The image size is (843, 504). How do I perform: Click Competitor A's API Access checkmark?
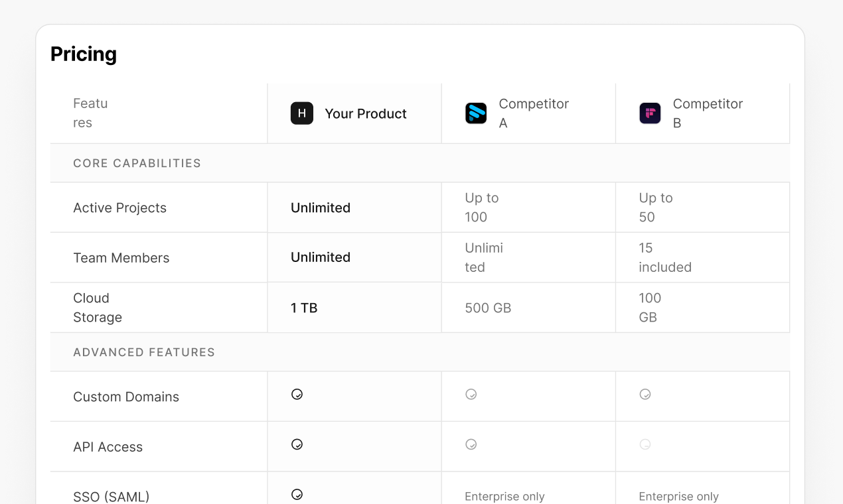(x=471, y=444)
